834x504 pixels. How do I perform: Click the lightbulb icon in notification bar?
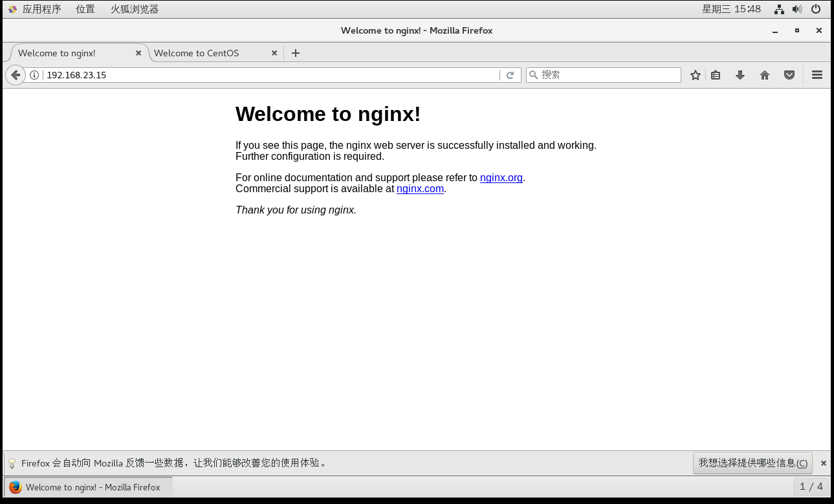pyautogui.click(x=12, y=463)
